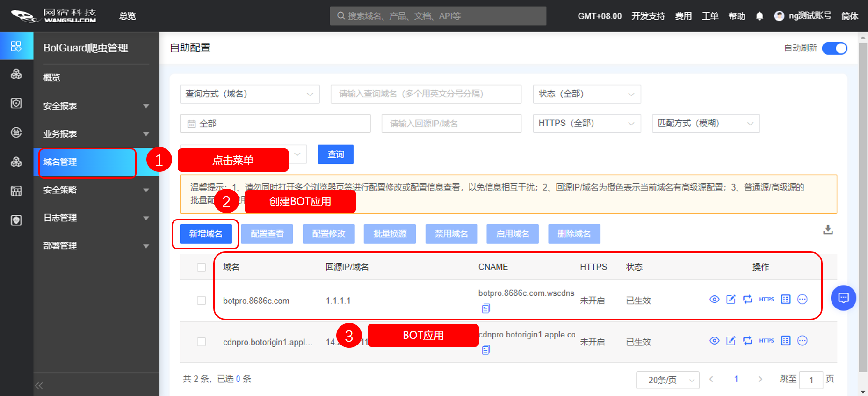Viewport: 868px width, 396px height.
Task: Open more actions for cdnpro.botorigin1 row
Action: pyautogui.click(x=802, y=340)
